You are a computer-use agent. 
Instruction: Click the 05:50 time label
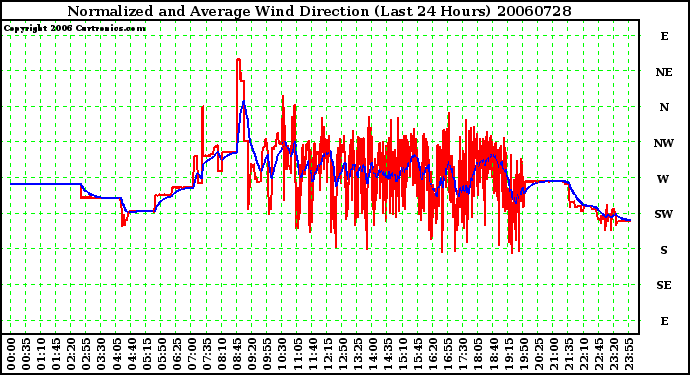[161, 354]
